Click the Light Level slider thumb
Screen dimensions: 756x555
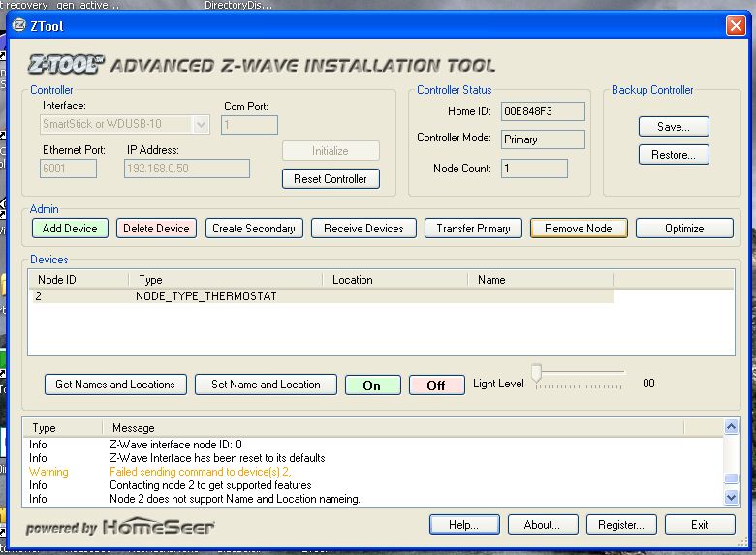click(537, 373)
